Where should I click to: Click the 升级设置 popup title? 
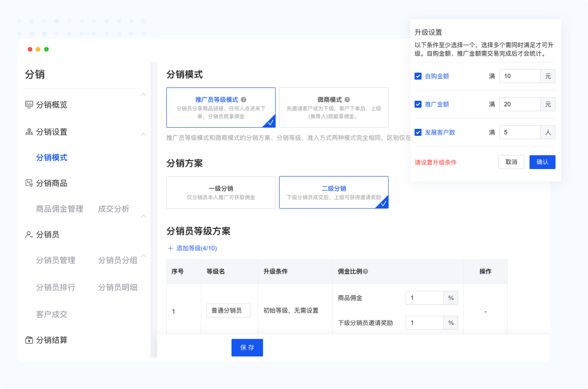pyautogui.click(x=428, y=32)
